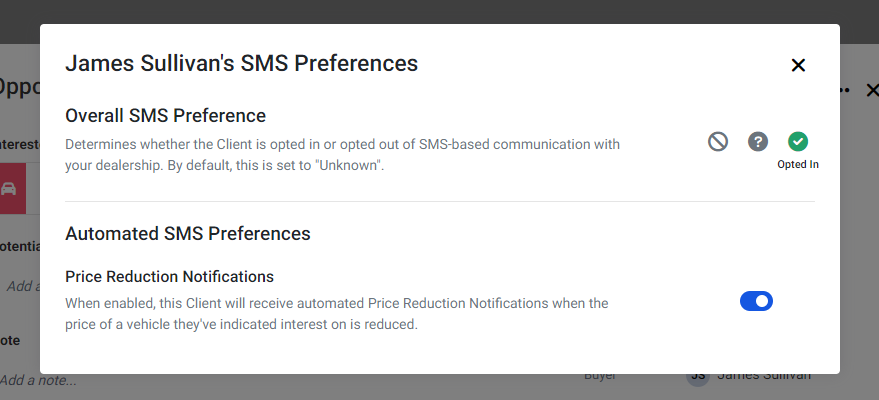Open James Sullivan buyer name link
This screenshot has height=400, width=879.
click(x=764, y=376)
